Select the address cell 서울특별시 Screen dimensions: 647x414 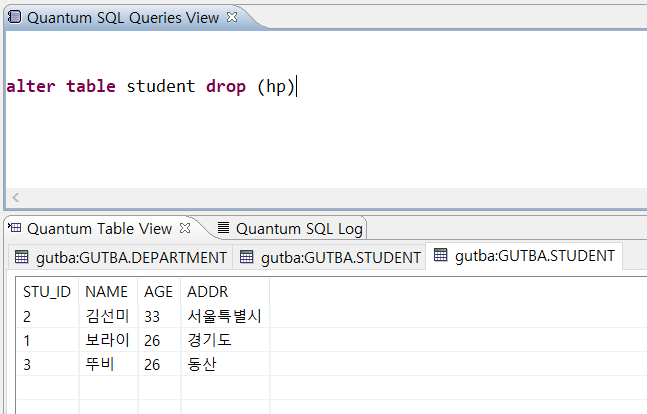click(225, 316)
